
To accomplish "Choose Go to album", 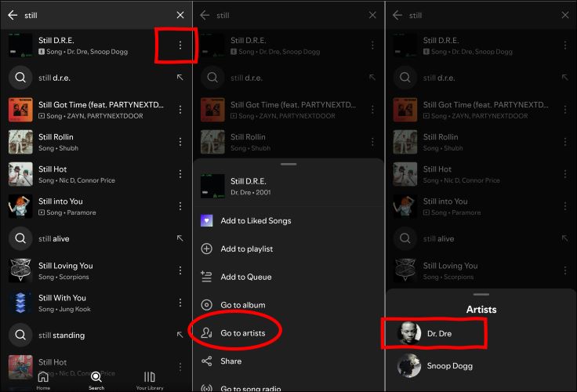I will (x=288, y=305).
